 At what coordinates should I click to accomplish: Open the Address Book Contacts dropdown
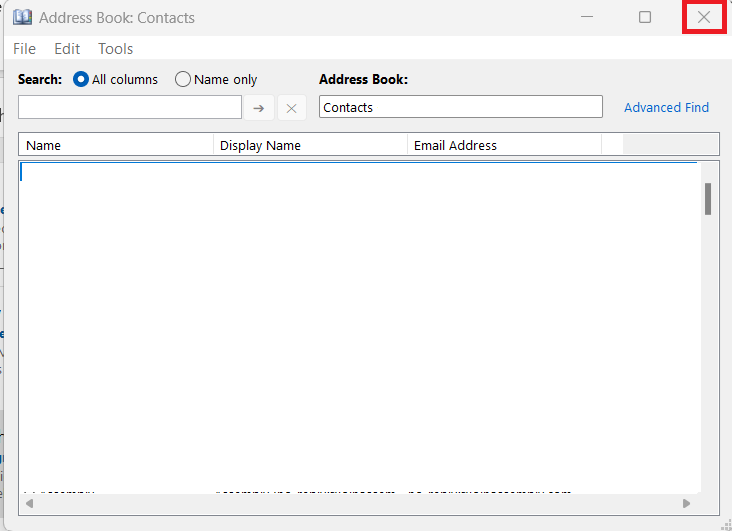pyautogui.click(x=461, y=107)
